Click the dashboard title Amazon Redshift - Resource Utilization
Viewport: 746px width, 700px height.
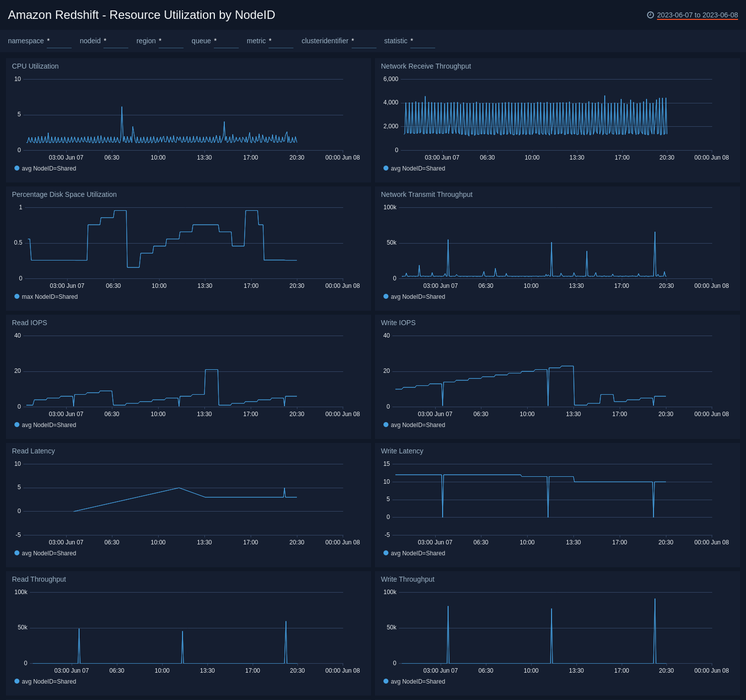141,15
